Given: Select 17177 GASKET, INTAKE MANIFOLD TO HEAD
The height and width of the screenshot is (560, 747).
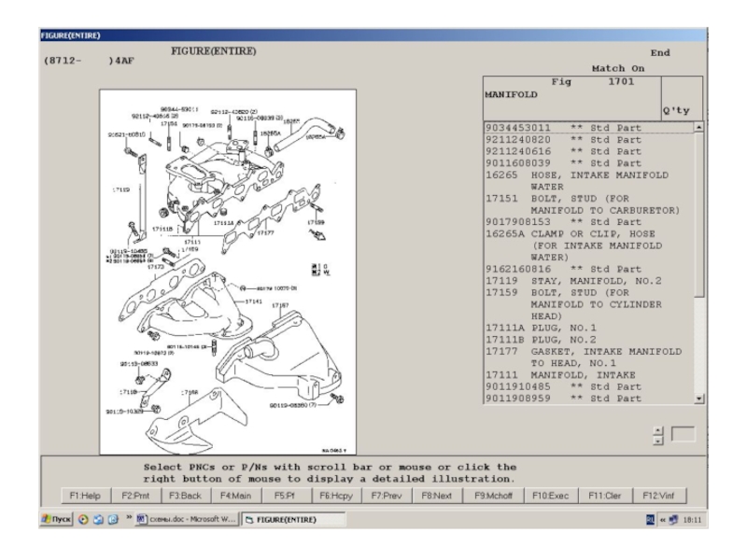Looking at the screenshot, I should point(589,357).
